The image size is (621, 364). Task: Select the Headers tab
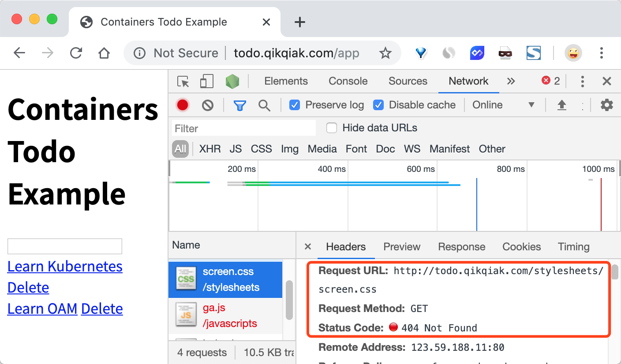pos(346,247)
